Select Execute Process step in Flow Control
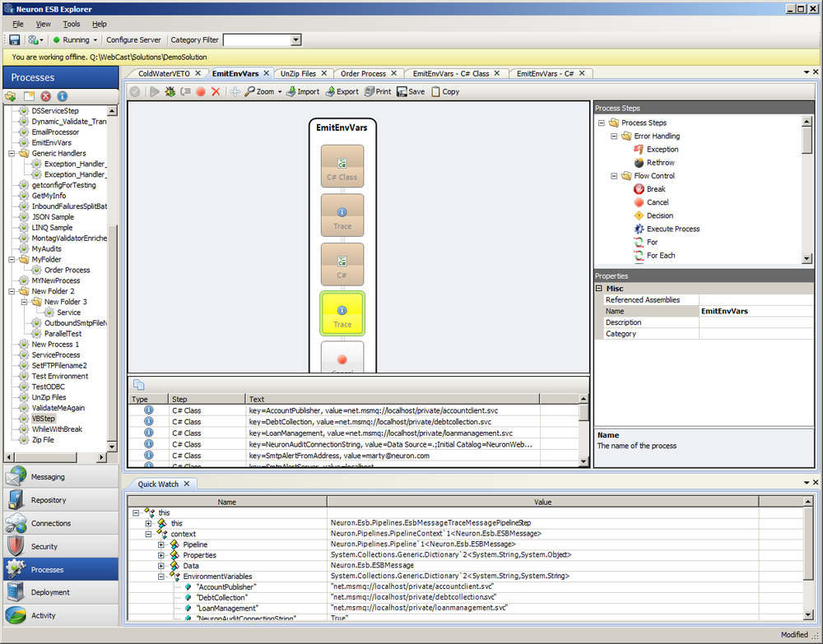The width and height of the screenshot is (823, 644). 673,229
